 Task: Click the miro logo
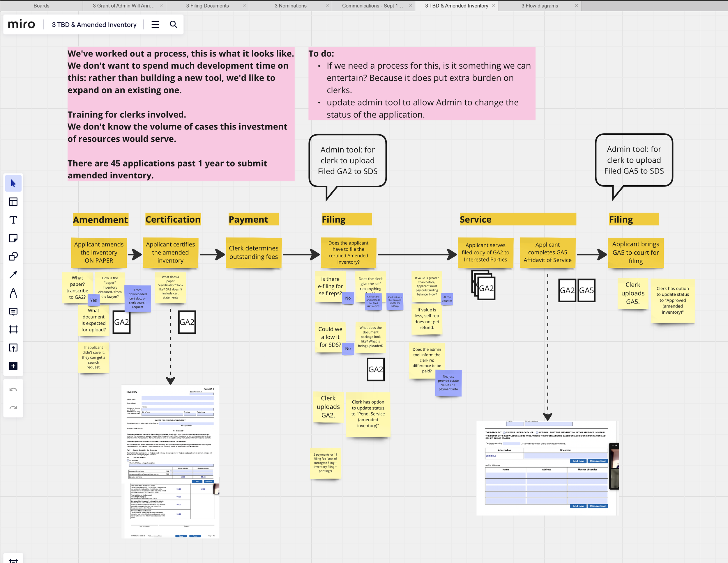tap(21, 25)
